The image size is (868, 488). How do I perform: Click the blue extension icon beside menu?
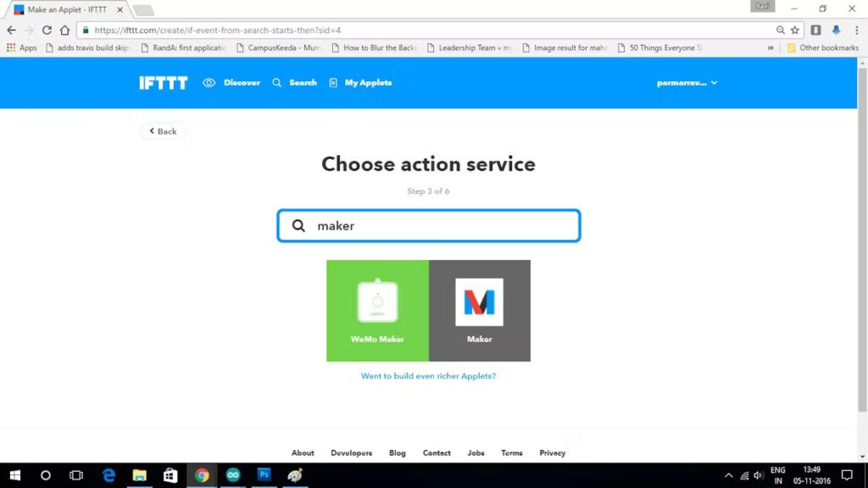(x=836, y=30)
